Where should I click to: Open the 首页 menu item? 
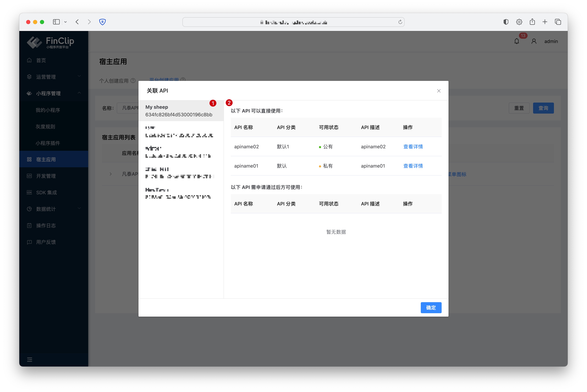pos(41,60)
